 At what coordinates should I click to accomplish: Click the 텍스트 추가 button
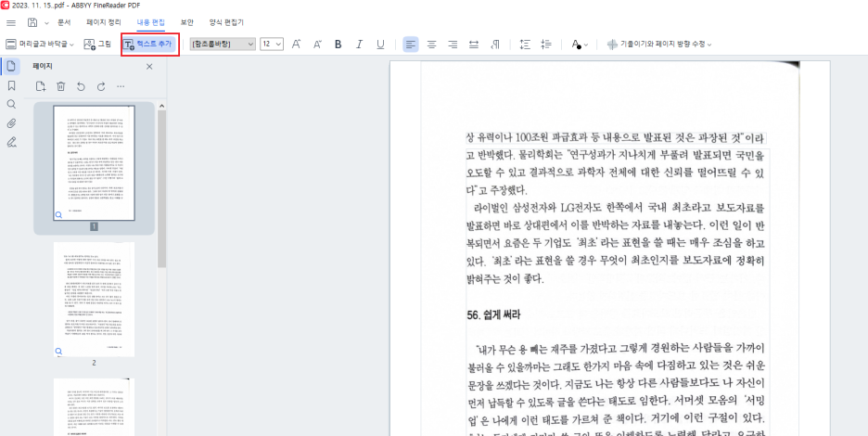148,45
